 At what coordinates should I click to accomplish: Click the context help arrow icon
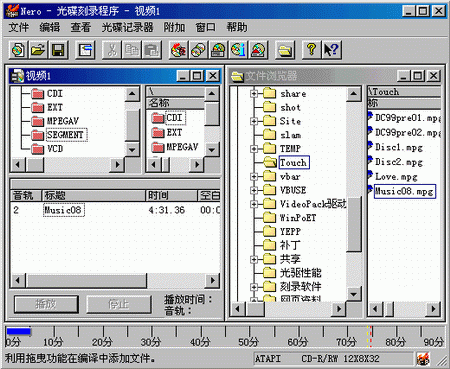(x=331, y=50)
